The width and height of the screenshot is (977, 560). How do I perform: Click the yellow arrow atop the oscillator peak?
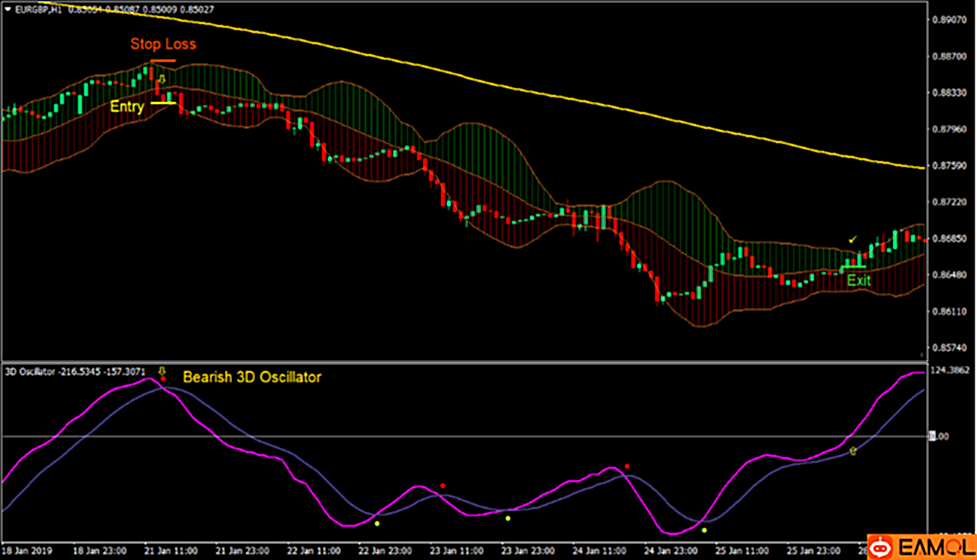[162, 371]
